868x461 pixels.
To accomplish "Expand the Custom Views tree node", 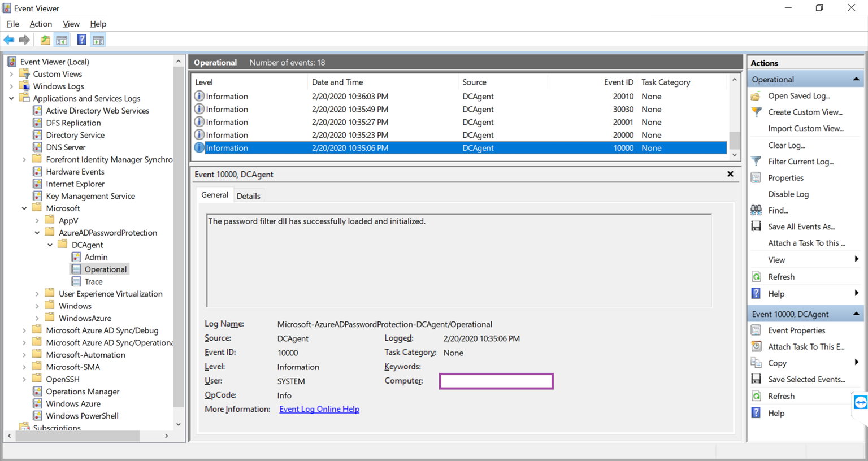I will click(11, 74).
